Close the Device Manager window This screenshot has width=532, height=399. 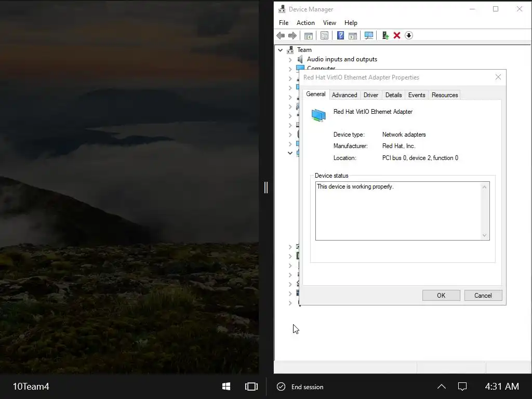pyautogui.click(x=519, y=9)
